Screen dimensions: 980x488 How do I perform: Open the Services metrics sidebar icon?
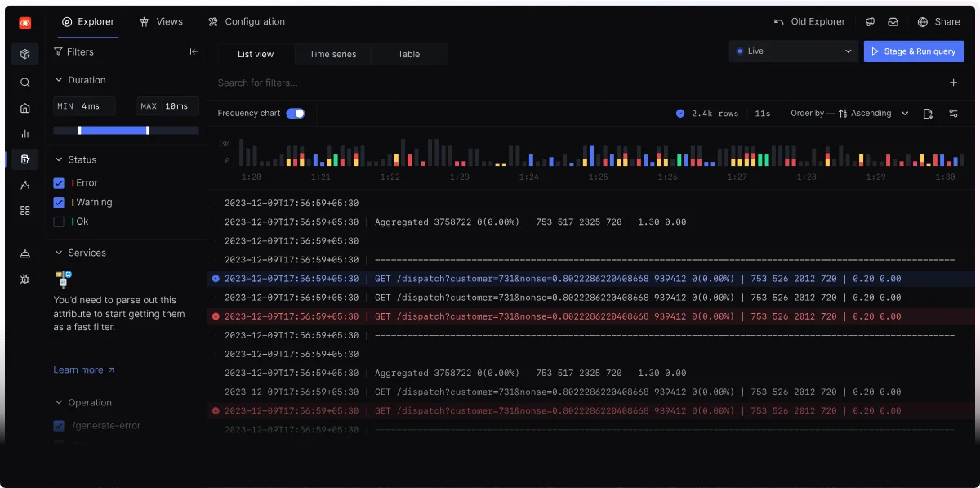click(24, 134)
